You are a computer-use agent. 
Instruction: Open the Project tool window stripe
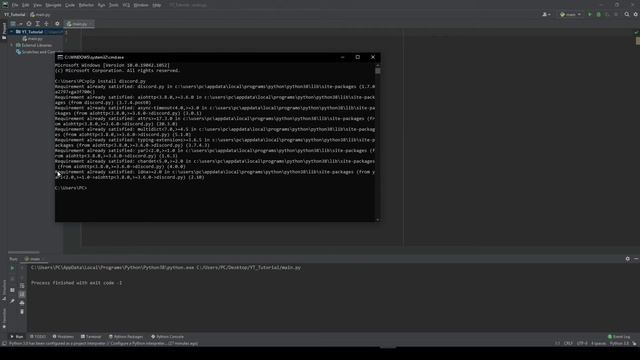tap(4, 31)
